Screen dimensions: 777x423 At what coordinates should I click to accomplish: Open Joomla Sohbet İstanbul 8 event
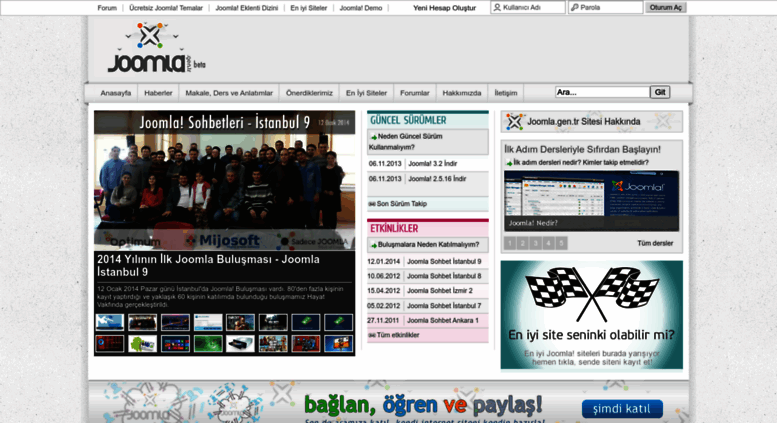coord(444,276)
